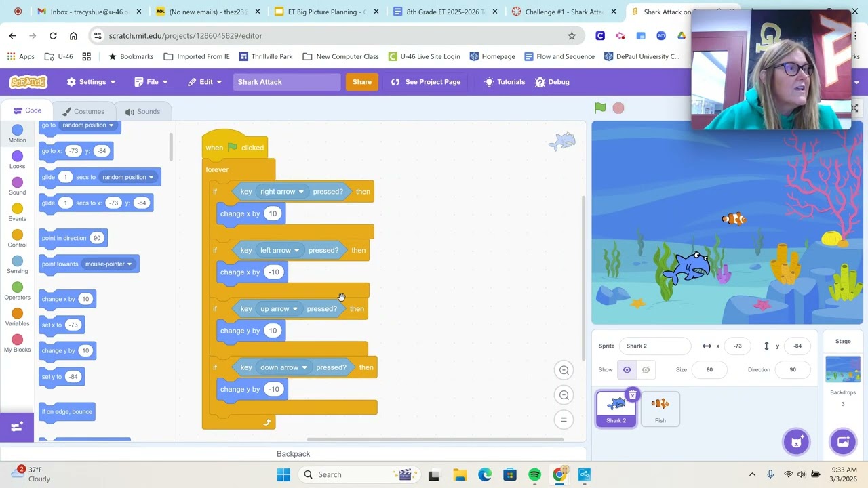Open the Thrillville Park bookmark

266,56
